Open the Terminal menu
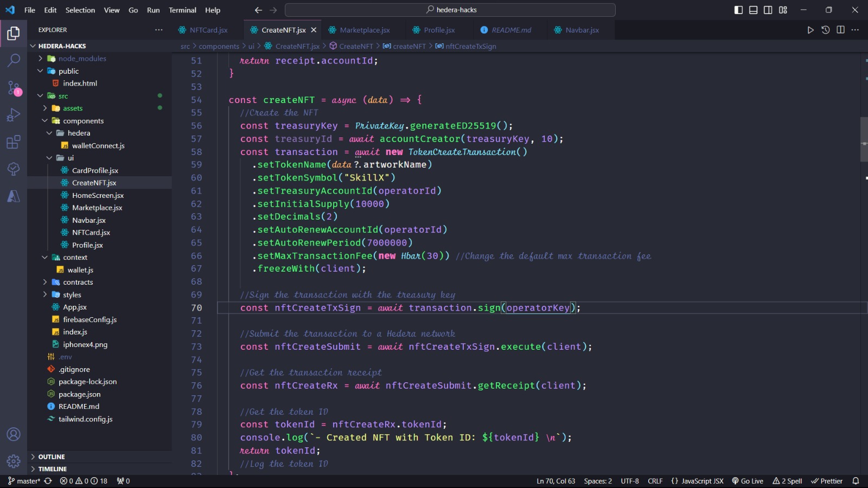The image size is (868, 488). coord(182,10)
